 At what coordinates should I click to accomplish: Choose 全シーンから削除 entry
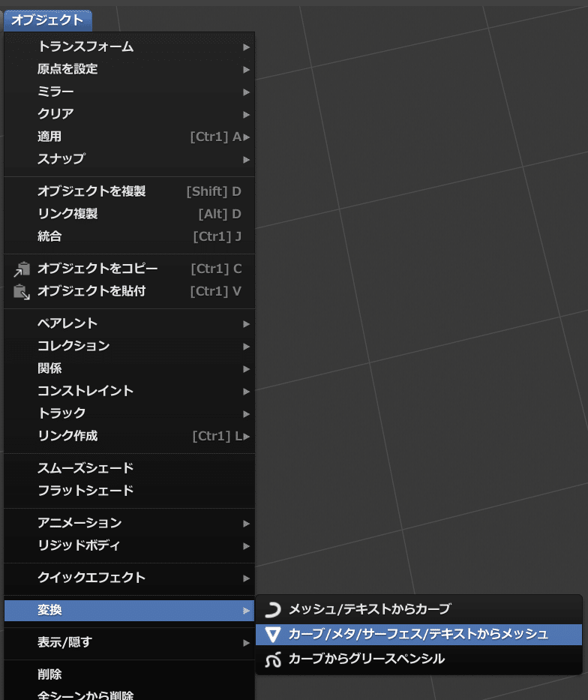[x=130, y=695]
